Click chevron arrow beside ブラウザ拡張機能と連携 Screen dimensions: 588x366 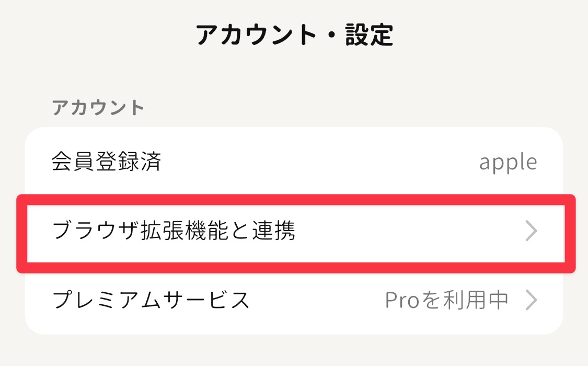tap(531, 232)
